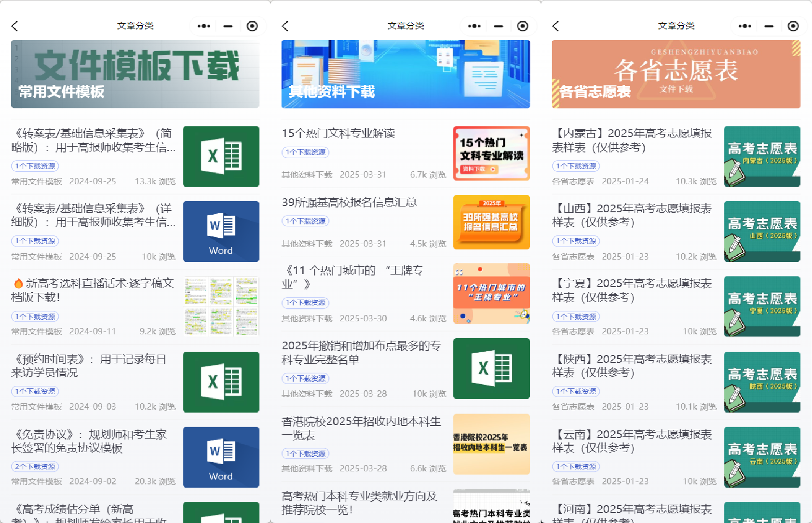
Task: Open the three-dot menu on right panel
Action: click(744, 26)
